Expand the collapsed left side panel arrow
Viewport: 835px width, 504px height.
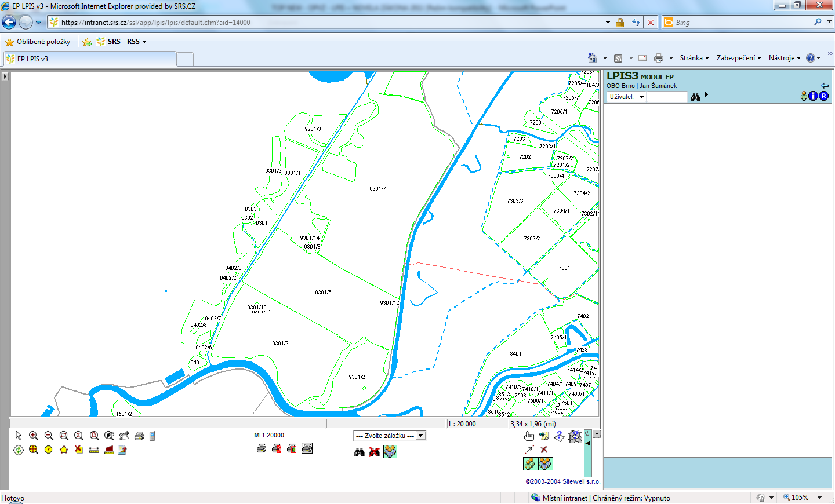tap(5, 76)
